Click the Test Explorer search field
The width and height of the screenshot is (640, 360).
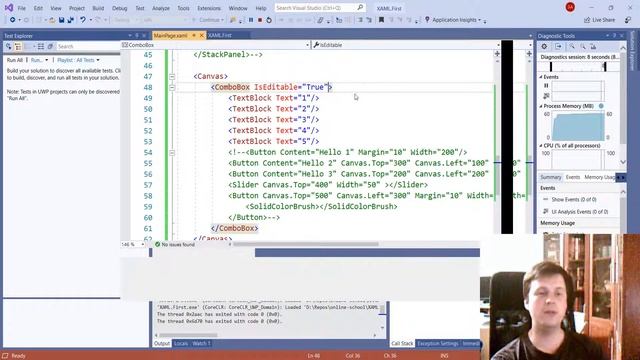tap(88, 47)
